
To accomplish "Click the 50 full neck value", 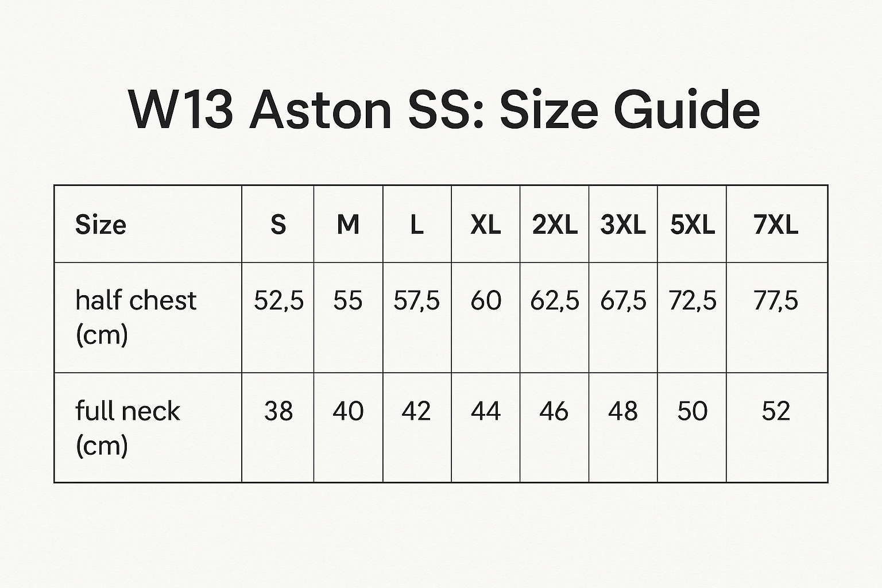I will 693,411.
